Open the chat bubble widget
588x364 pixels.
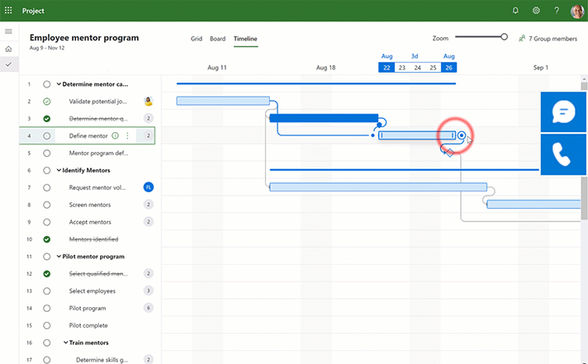tap(563, 112)
